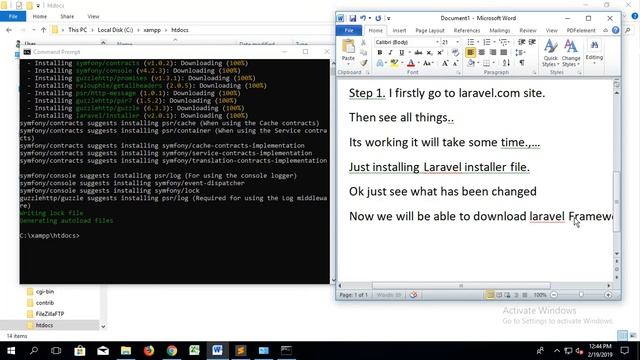Click the Paste icon in Word
Viewport: 640px width, 360px height.
pyautogui.click(x=348, y=47)
